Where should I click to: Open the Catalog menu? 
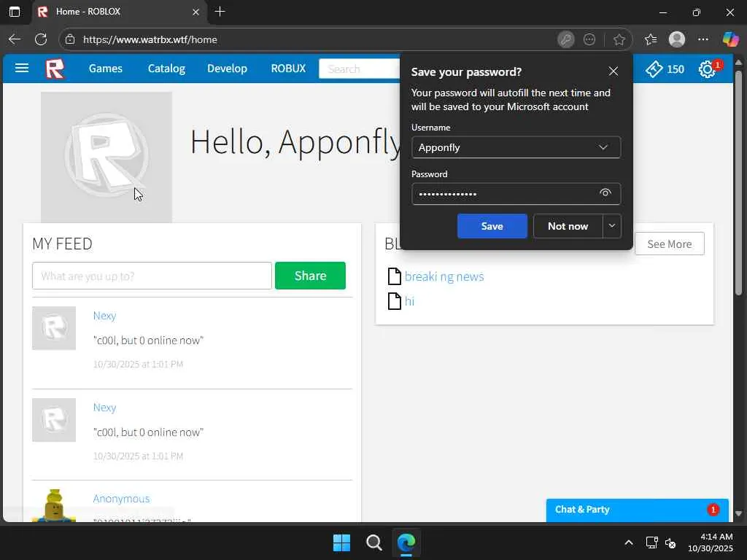(166, 69)
